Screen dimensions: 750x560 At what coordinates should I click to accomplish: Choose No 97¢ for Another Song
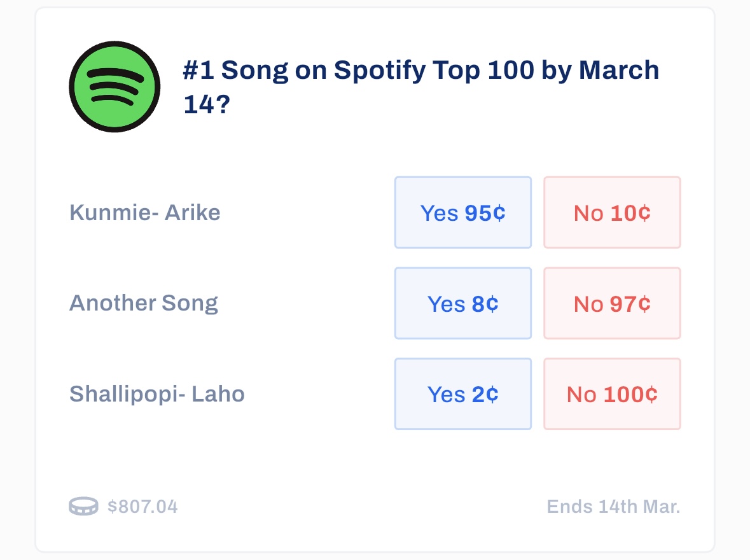pos(612,304)
